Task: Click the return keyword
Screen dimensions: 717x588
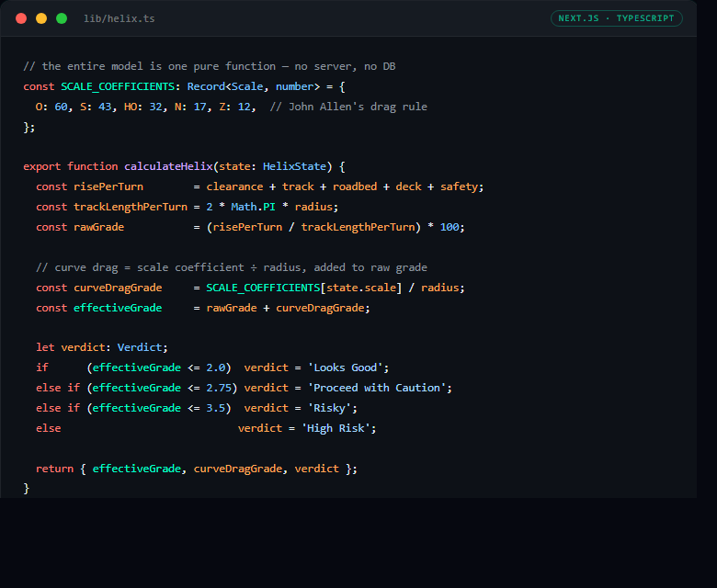Action: pyautogui.click(x=54, y=469)
